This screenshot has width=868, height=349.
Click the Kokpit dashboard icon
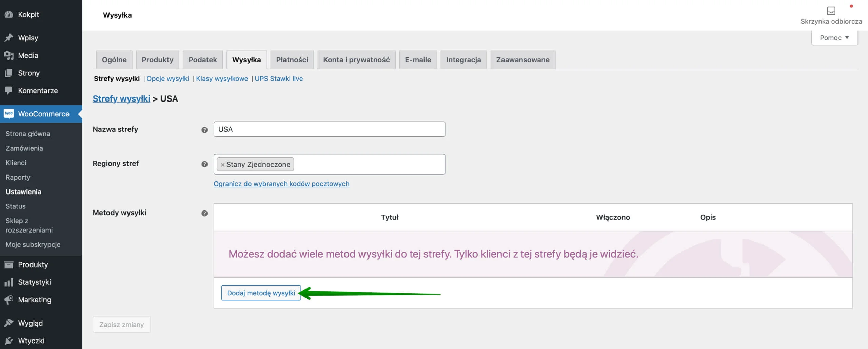(x=9, y=15)
